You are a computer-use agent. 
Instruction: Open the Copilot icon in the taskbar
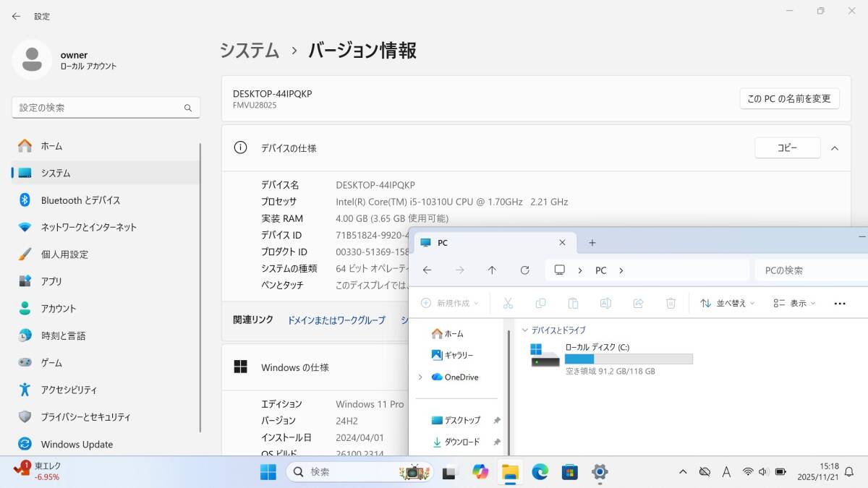(480, 472)
